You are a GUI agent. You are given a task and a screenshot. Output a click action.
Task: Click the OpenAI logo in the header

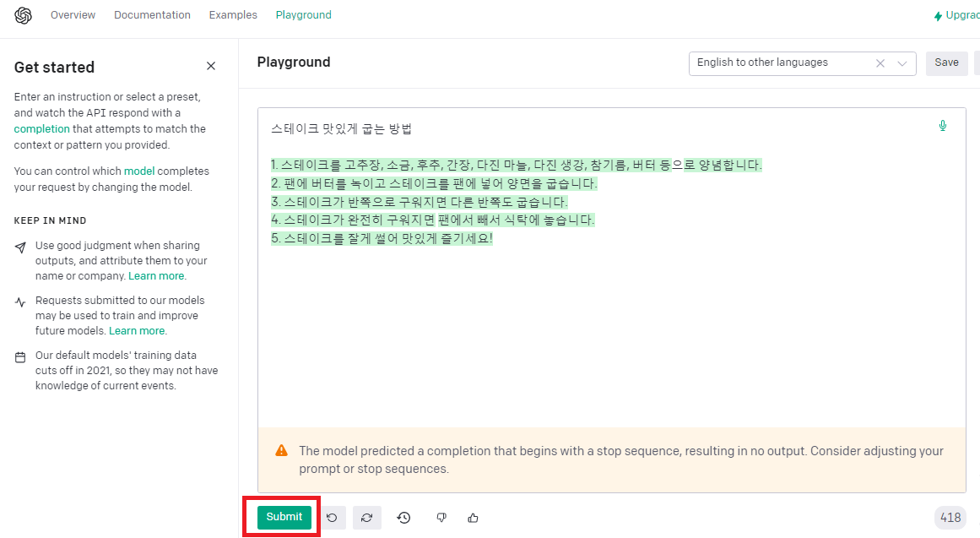24,14
